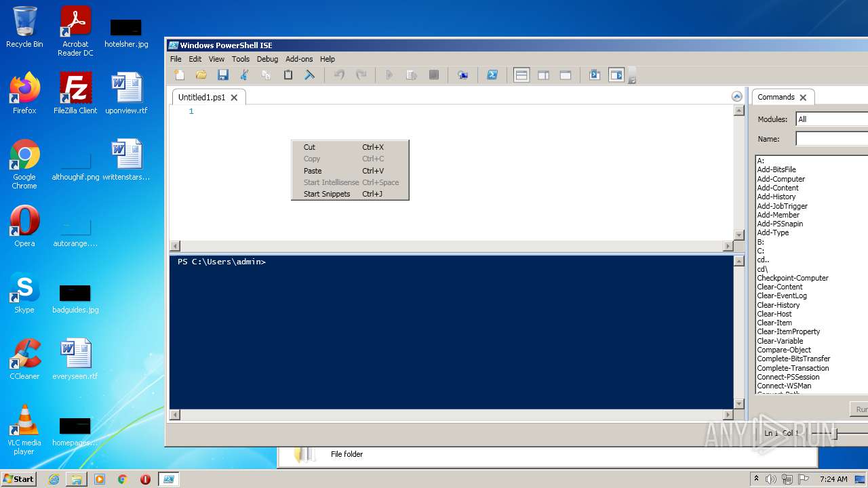Toggle the Show Command Add-on icon
868x488 pixels.
click(616, 75)
